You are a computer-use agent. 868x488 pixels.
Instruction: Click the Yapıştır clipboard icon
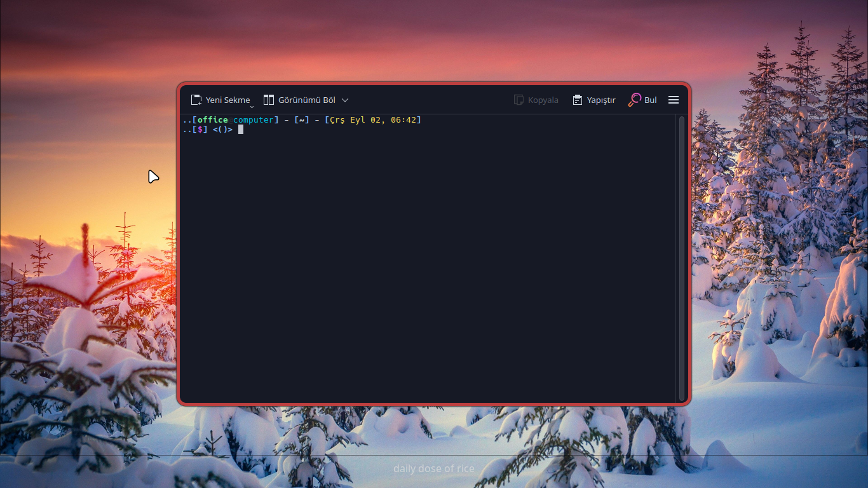click(578, 100)
